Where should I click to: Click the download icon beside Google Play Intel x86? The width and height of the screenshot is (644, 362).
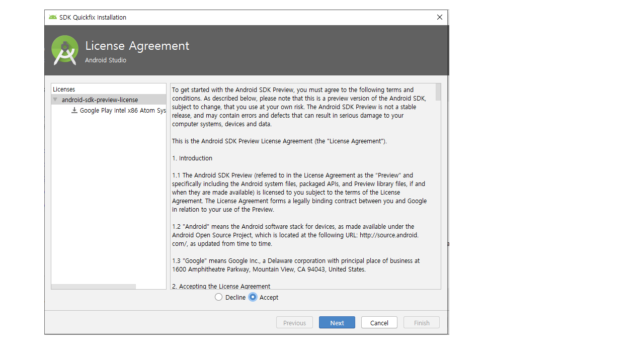pyautogui.click(x=74, y=110)
